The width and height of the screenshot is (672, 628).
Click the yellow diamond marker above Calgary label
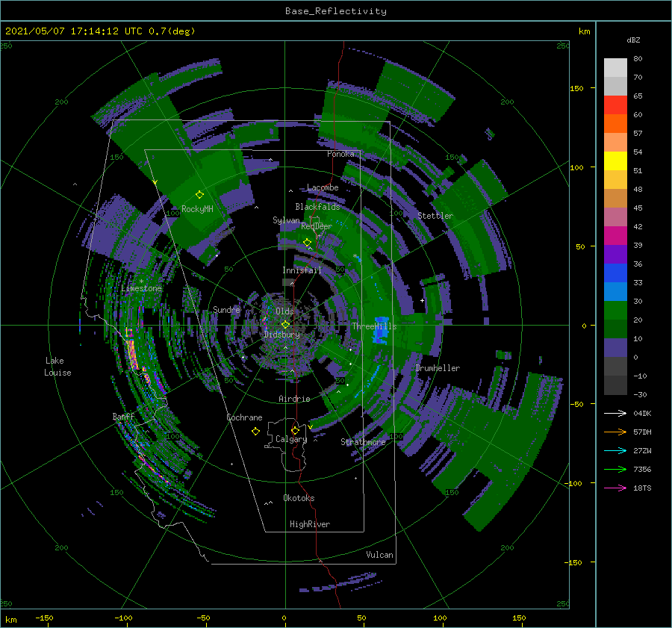point(295,430)
